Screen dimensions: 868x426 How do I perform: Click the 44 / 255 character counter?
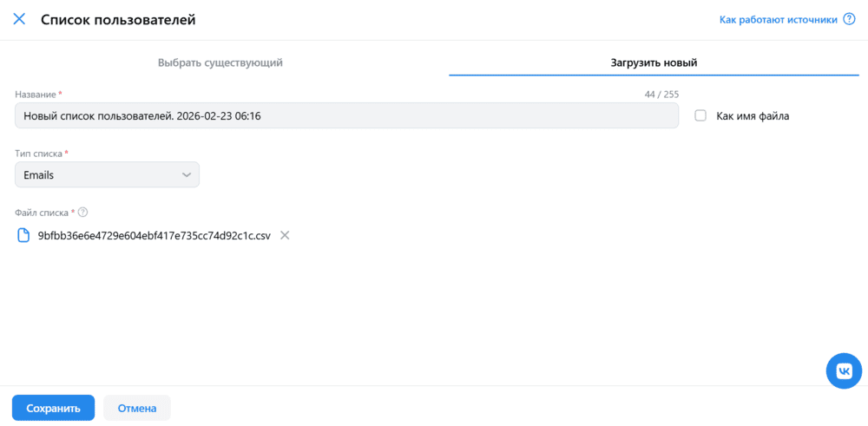click(x=661, y=94)
